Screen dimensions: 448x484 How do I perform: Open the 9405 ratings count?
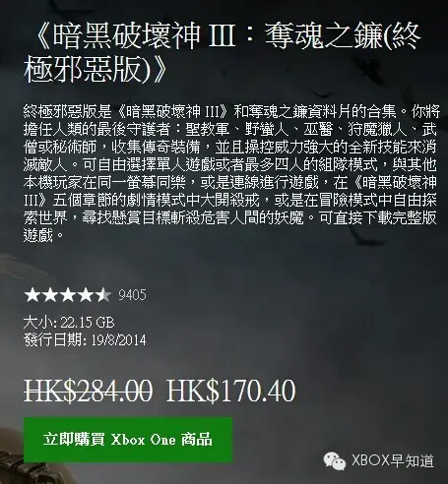pyautogui.click(x=132, y=295)
